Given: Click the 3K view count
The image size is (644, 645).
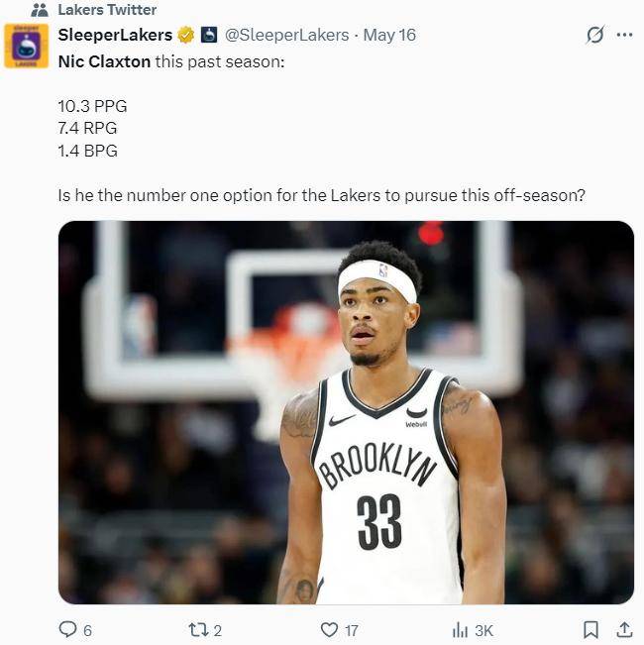Looking at the screenshot, I should point(484,630).
